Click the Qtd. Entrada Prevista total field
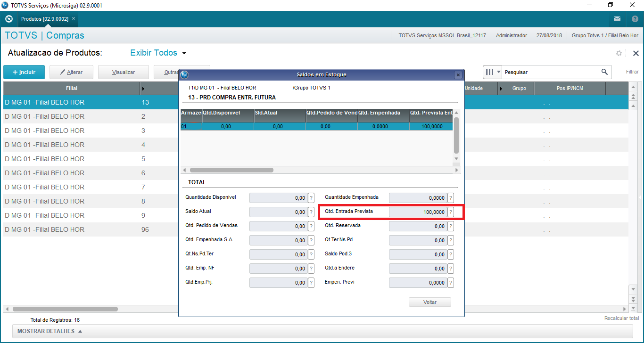Image resolution: width=644 pixels, height=343 pixels. (418, 212)
